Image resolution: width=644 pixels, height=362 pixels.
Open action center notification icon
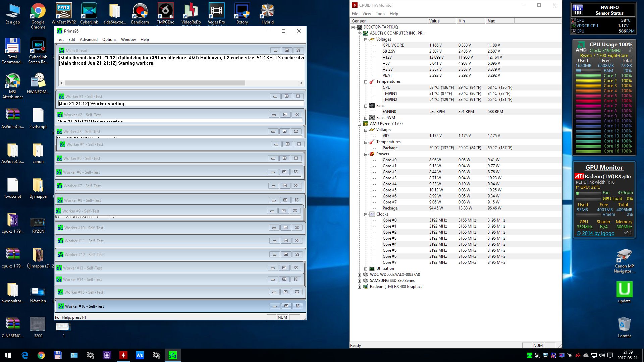tap(610, 355)
